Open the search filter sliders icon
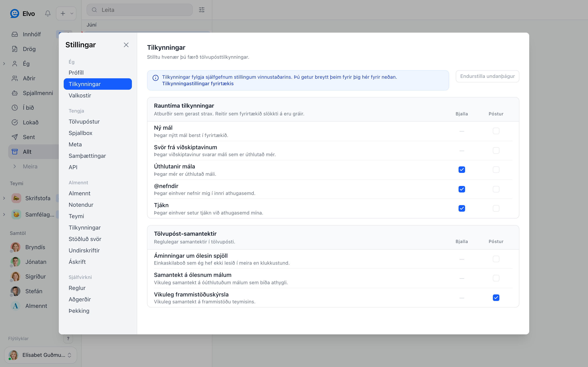Screen dimensions: 588x367 pyautogui.click(x=202, y=10)
